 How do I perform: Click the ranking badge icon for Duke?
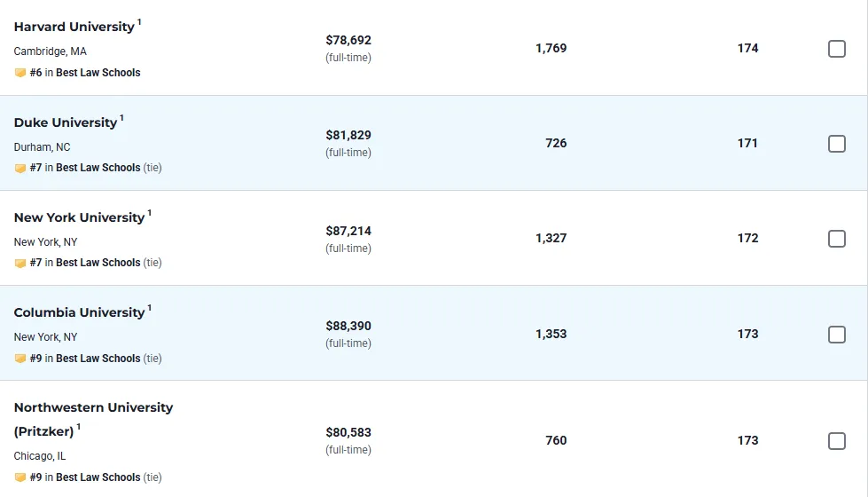click(x=20, y=168)
